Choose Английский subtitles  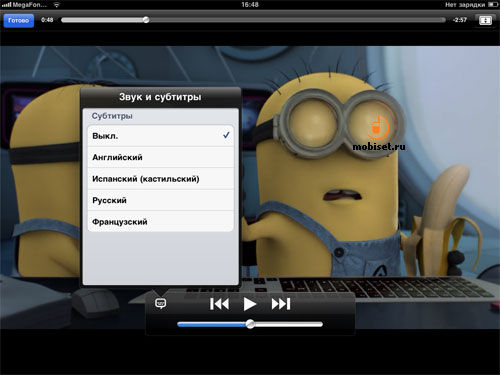[161, 157]
